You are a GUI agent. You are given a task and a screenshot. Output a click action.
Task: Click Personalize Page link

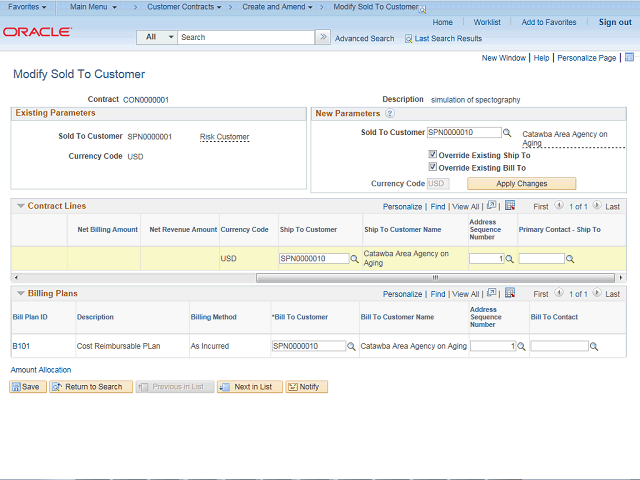[x=587, y=58]
